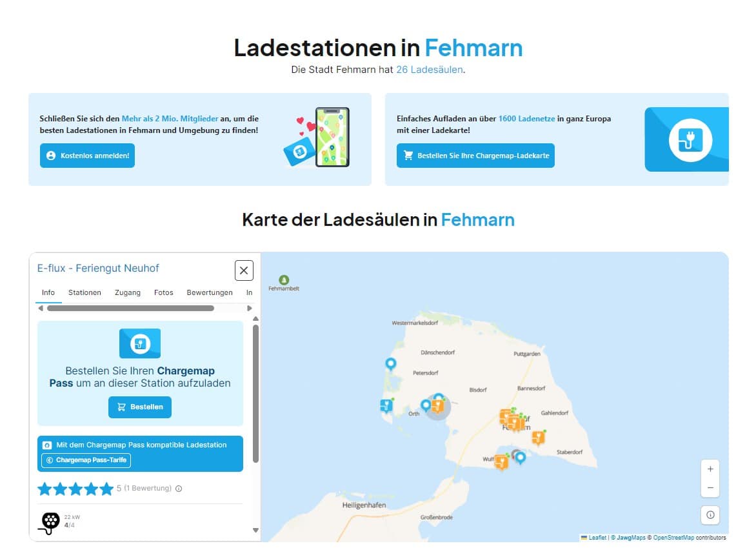Click the Kostenlos anmelden button
756x559 pixels.
pyautogui.click(x=87, y=156)
